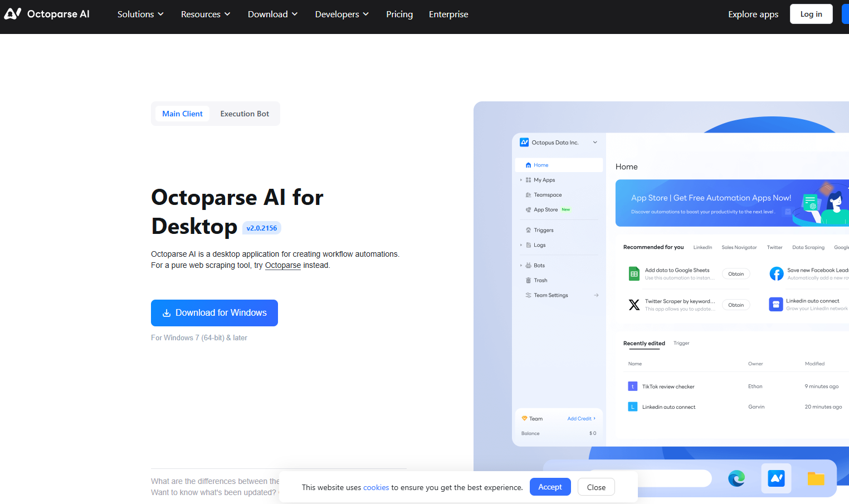Screen dimensions: 849x504
Task: Click the Octopus Data Inc. logo icon
Action: (x=524, y=143)
